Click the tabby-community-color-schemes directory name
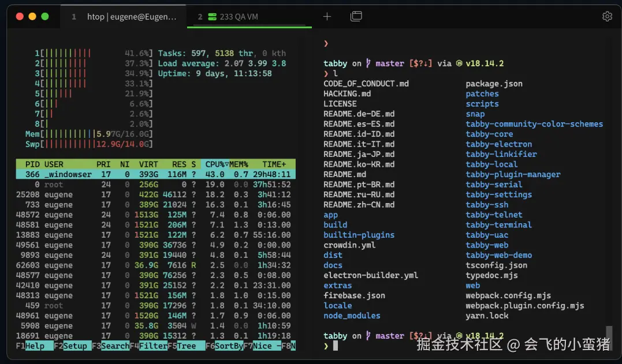Screen dimensions: 622x364 click(534, 124)
